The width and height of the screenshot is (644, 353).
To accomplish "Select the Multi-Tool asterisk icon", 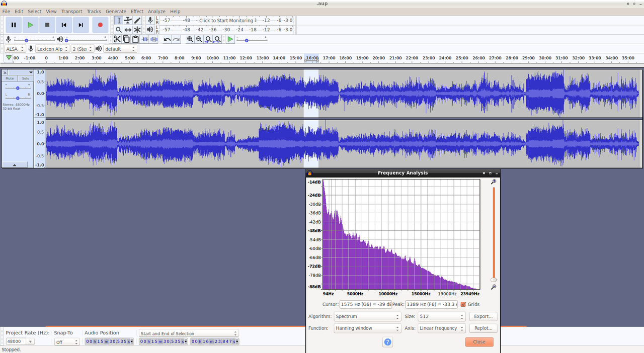I will pyautogui.click(x=137, y=30).
